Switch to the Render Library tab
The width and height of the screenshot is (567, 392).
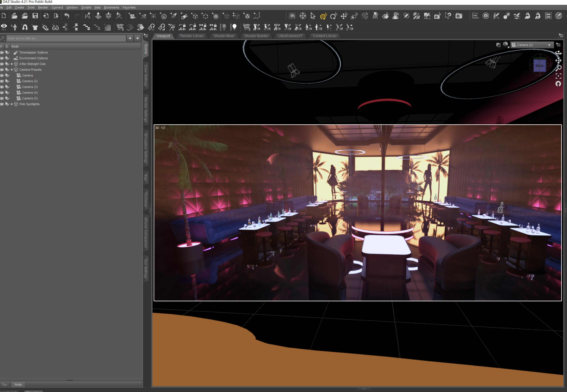pos(192,36)
